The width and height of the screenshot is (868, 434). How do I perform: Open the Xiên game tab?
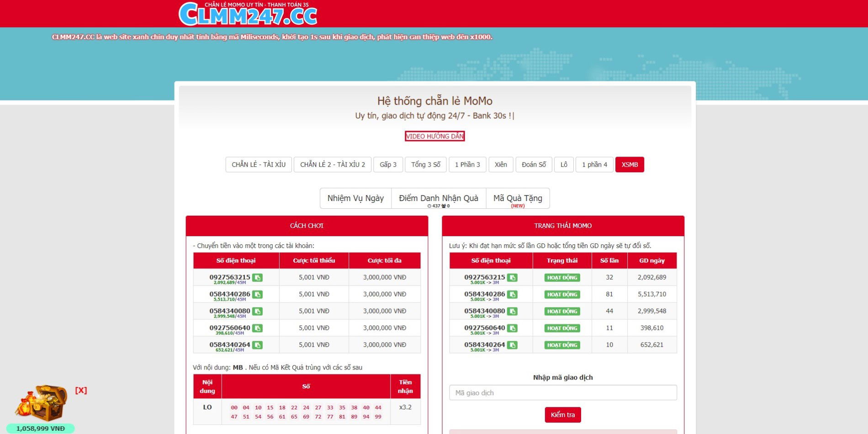pyautogui.click(x=501, y=164)
